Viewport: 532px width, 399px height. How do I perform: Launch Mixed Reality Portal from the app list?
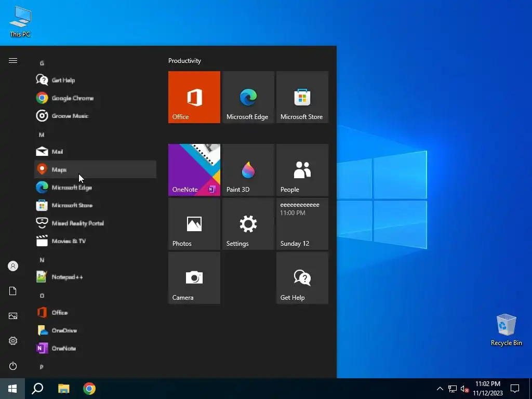(96, 223)
